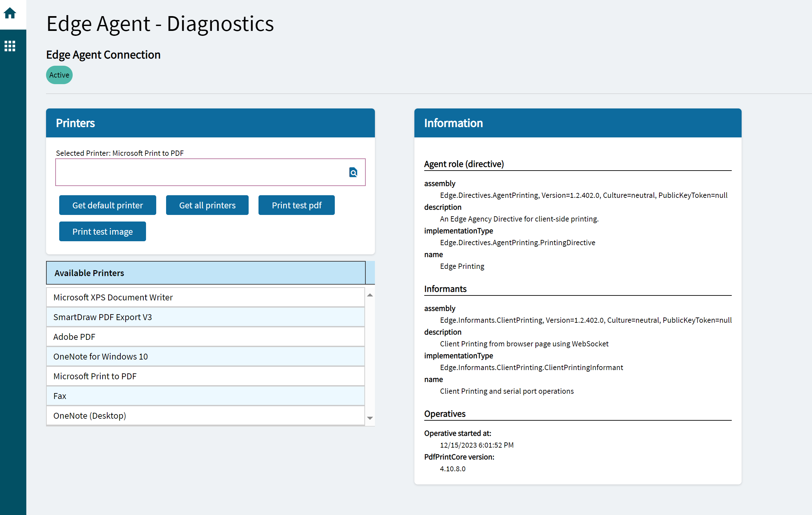Click the home icon in sidebar

10,13
